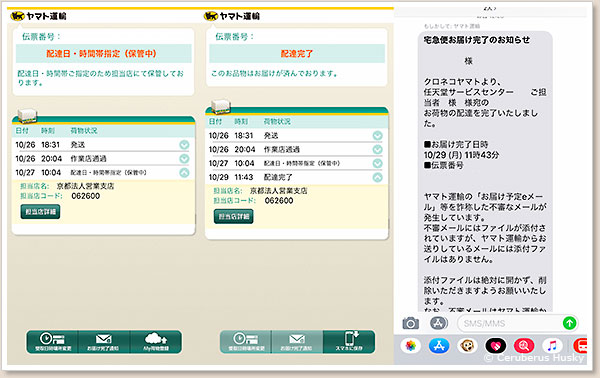The height and width of the screenshot is (378, 600).
Task: Click 10/29 (月) 11時43分 delivery time in message
Action: 461,155
